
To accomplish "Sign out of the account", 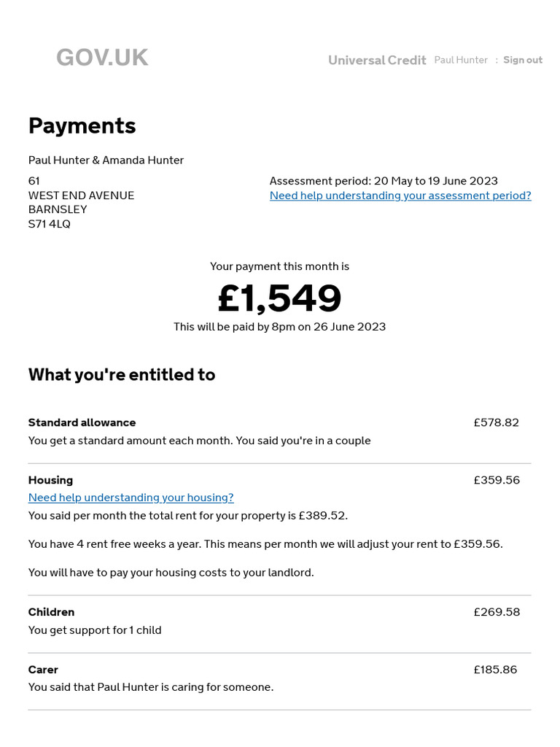I will [523, 60].
